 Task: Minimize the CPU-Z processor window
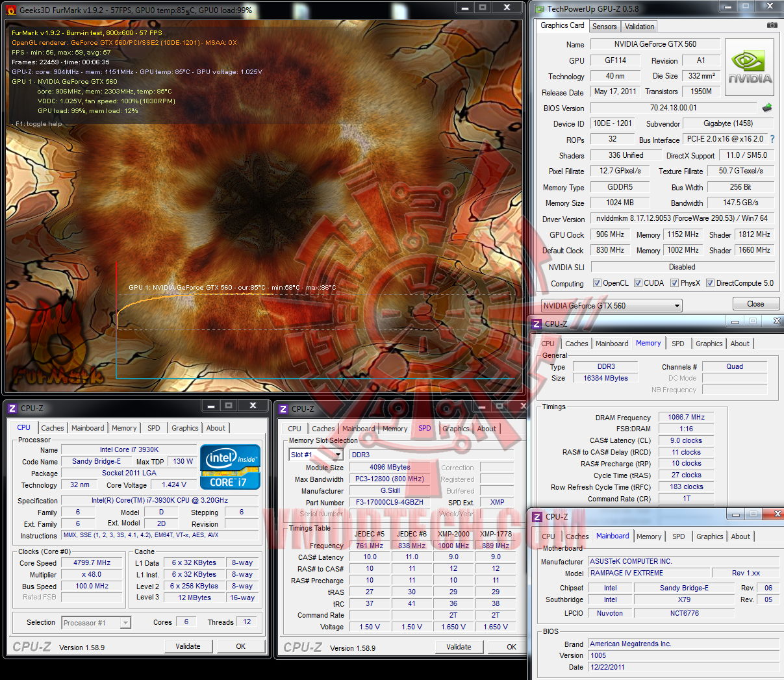pos(211,406)
